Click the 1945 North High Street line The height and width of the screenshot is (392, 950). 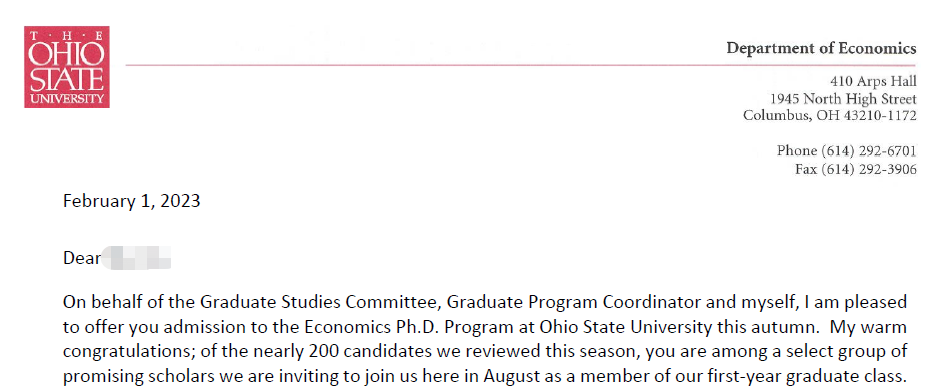(x=843, y=99)
